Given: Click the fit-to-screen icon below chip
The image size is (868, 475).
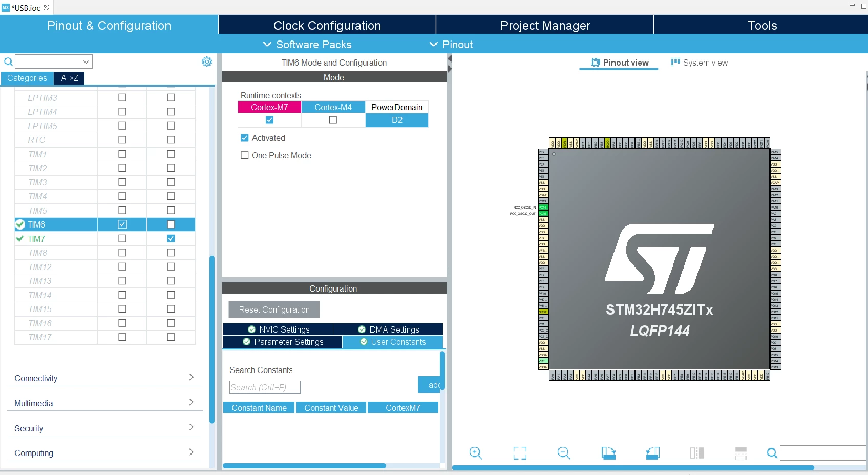Looking at the screenshot, I should (x=520, y=453).
